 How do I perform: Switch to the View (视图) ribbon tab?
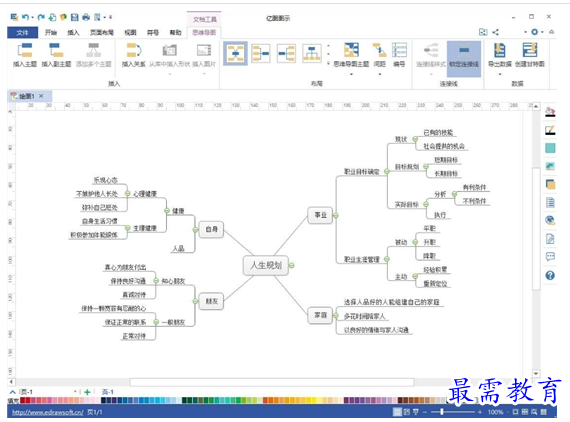(x=130, y=32)
